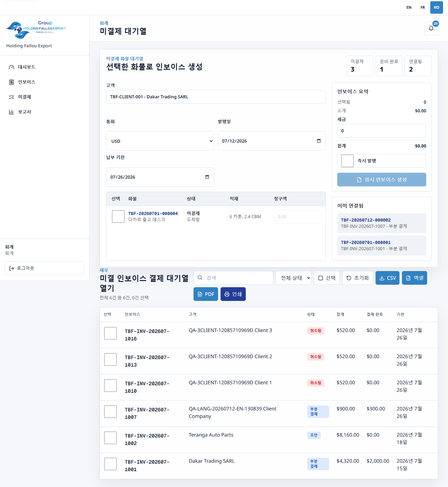Click the 초안 status badge
This screenshot has height=487, width=448.
coord(314,435)
